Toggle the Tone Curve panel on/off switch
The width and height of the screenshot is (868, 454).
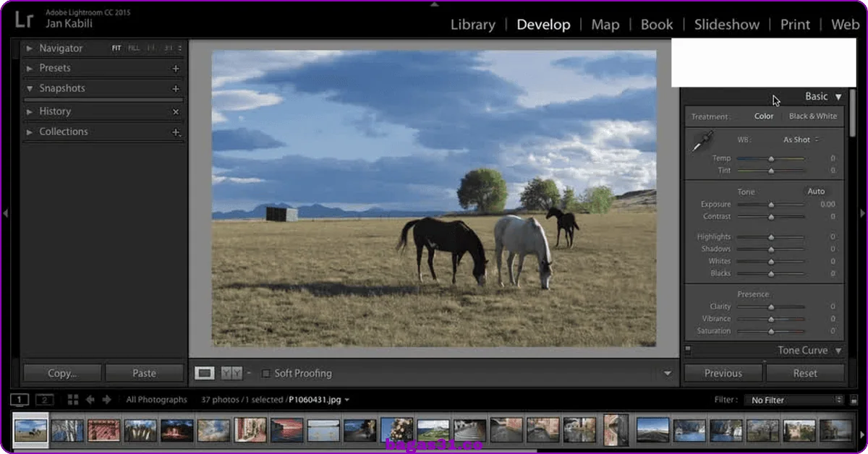(688, 351)
